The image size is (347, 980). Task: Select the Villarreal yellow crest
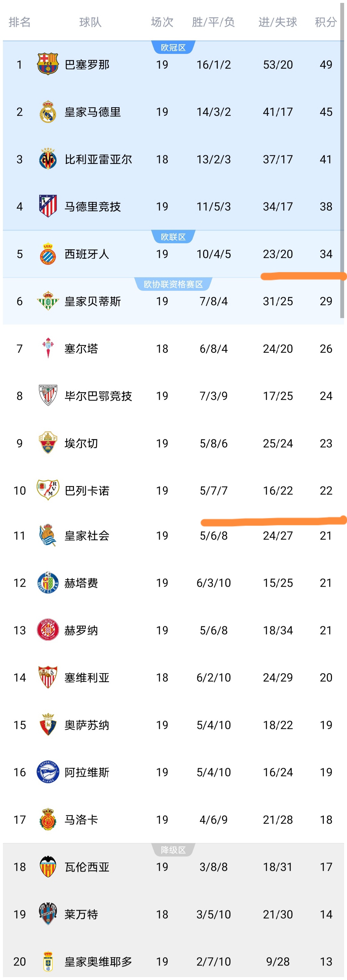[x=48, y=159]
